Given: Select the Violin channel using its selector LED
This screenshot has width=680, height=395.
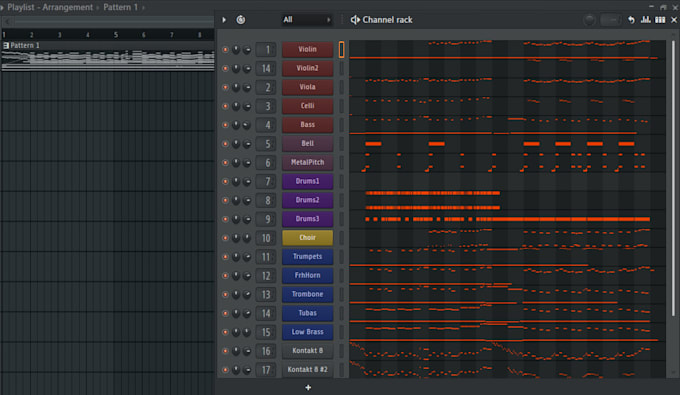Looking at the screenshot, I should [x=341, y=49].
